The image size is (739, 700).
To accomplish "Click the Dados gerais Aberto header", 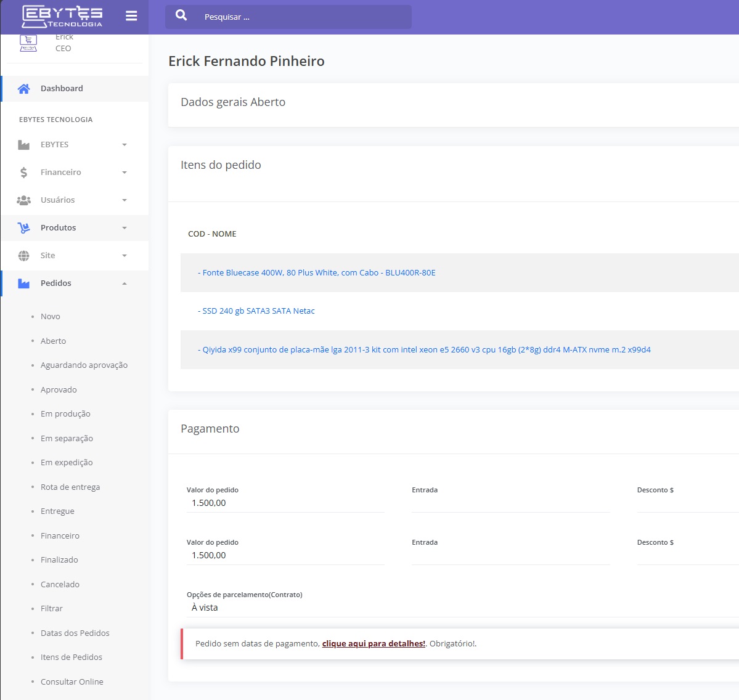I will (233, 102).
